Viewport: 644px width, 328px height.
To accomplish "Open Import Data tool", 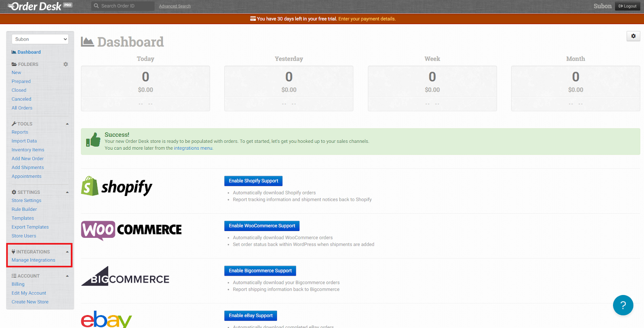I will (24, 141).
